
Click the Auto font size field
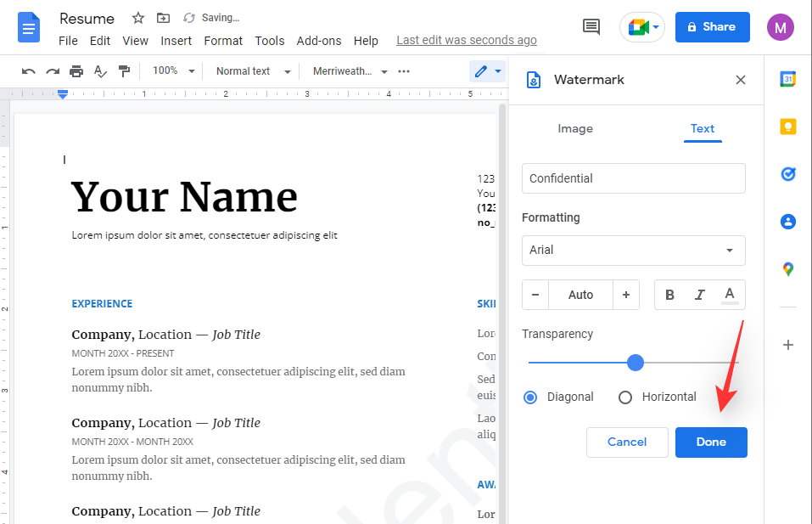(580, 295)
